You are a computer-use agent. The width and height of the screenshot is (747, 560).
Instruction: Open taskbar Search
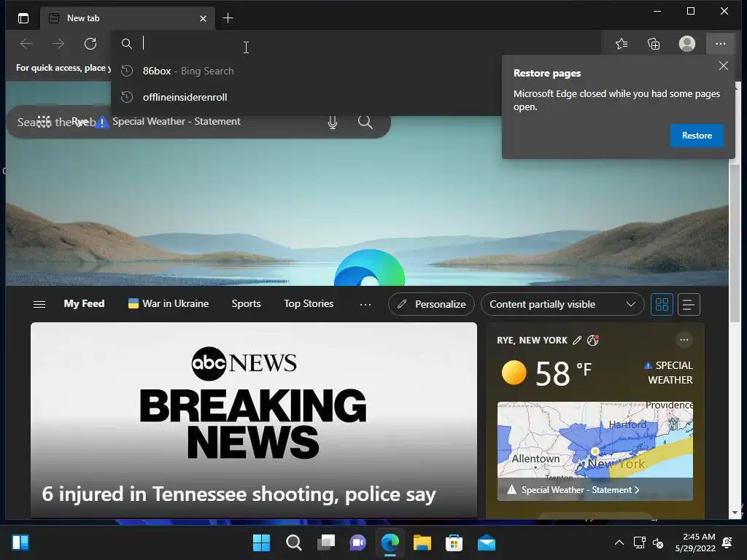293,542
